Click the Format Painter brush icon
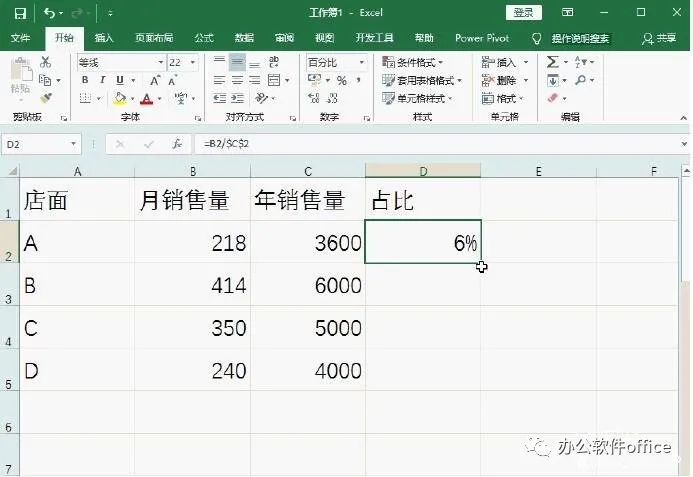The width and height of the screenshot is (693, 477). 46,98
